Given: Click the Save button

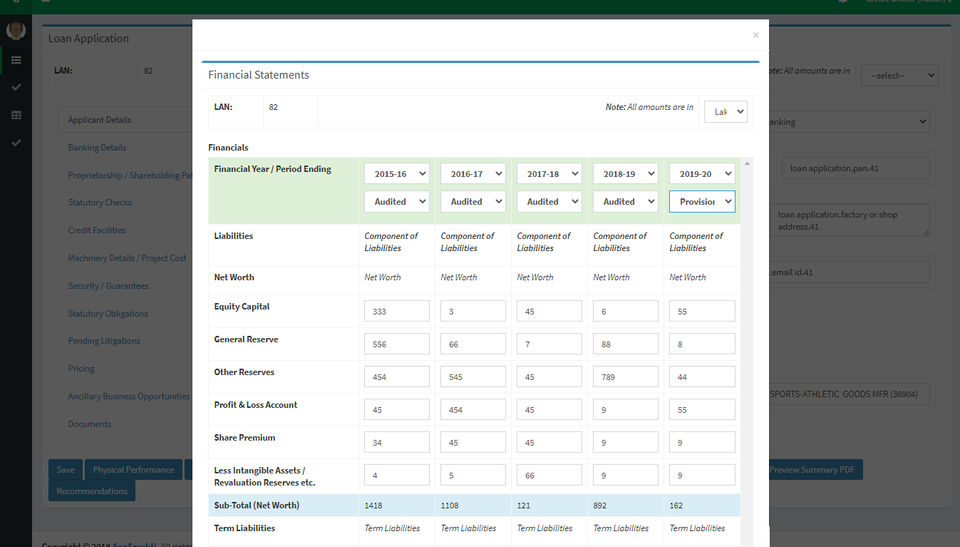Looking at the screenshot, I should coord(66,470).
